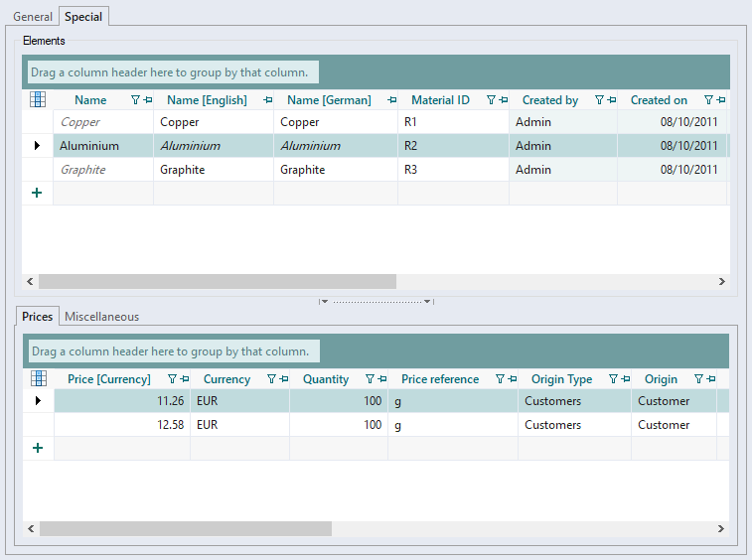Open the column chooser in Prices grid
The image size is (752, 560).
(x=38, y=378)
